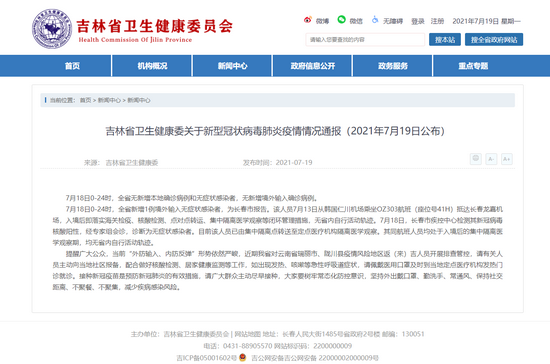Screen dimensions: 550x364
Task: Click the 登录 login link
Action: pyautogui.click(x=418, y=21)
